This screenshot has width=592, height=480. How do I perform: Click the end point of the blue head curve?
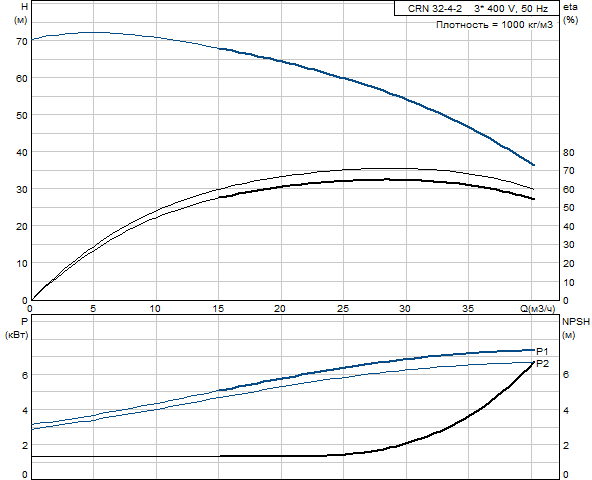pos(533,165)
